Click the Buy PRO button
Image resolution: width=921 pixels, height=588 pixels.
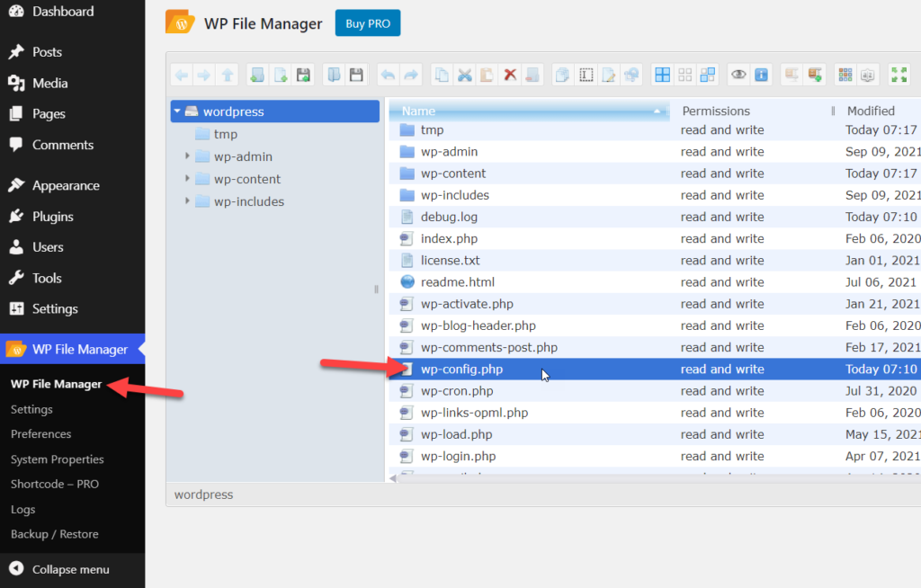[x=368, y=23]
